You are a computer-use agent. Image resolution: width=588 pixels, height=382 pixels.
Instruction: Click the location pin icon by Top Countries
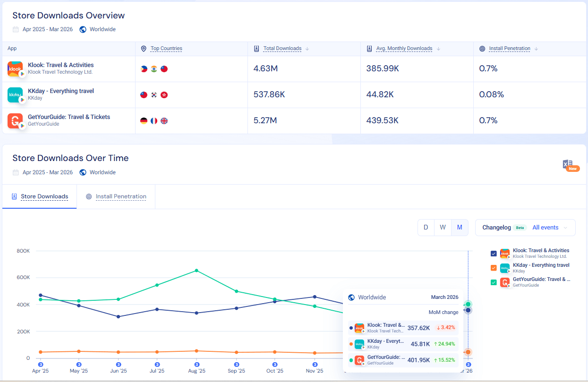(x=144, y=49)
